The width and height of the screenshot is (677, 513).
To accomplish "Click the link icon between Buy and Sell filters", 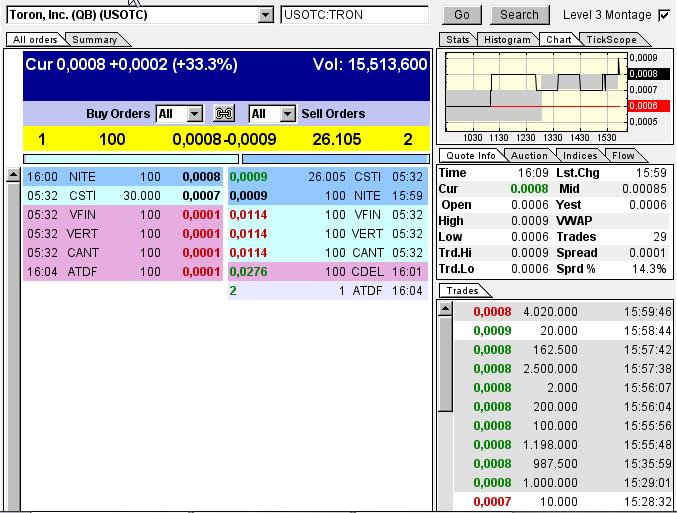I will click(224, 114).
